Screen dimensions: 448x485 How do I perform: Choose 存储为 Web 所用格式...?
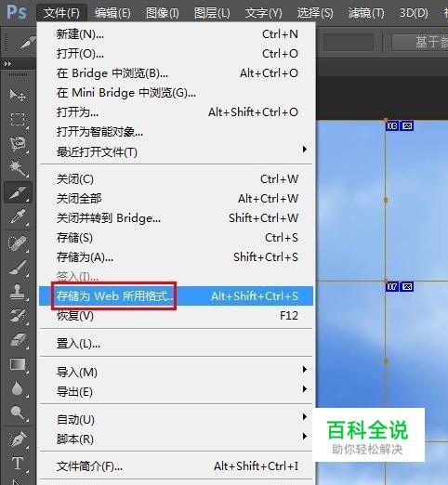(x=176, y=295)
